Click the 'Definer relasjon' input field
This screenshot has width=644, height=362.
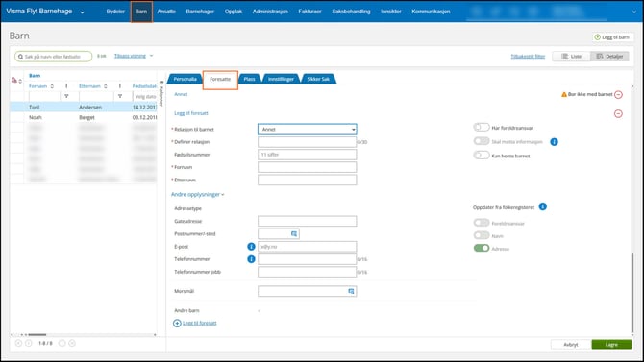[x=308, y=142]
